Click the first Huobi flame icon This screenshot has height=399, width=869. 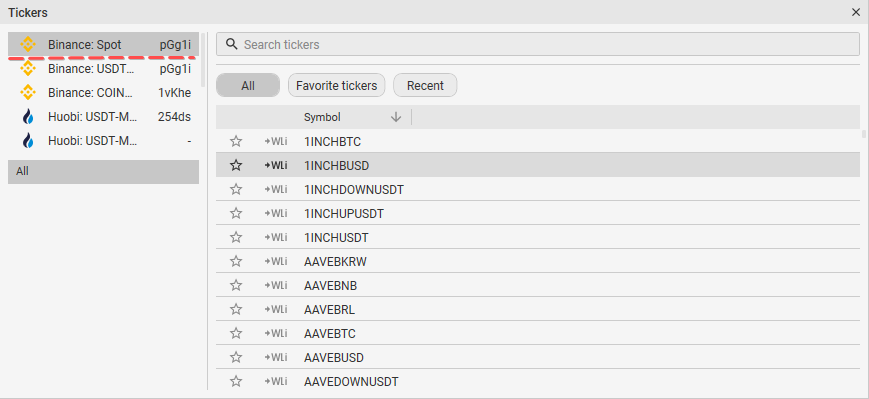point(28,117)
